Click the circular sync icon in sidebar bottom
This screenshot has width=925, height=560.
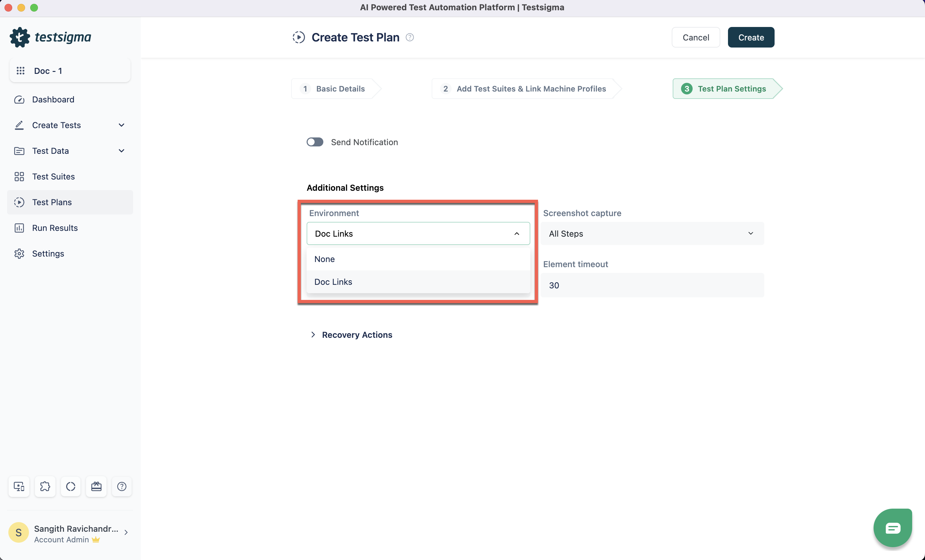(x=71, y=486)
